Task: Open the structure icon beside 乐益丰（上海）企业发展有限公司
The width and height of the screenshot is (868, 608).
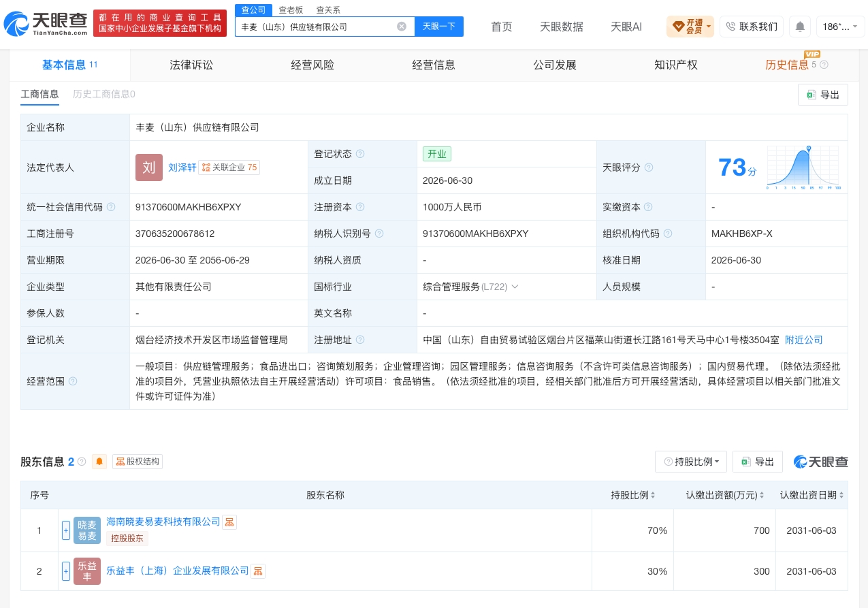Action: (x=258, y=571)
